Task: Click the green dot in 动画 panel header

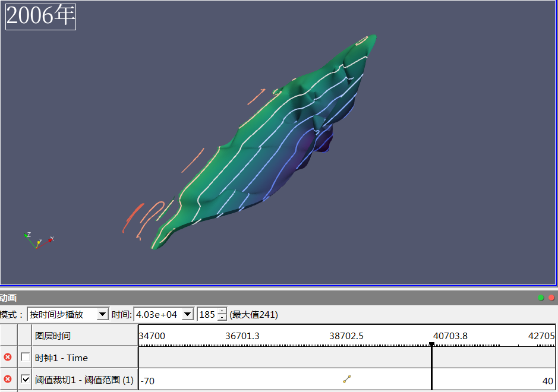Action: tap(541, 298)
